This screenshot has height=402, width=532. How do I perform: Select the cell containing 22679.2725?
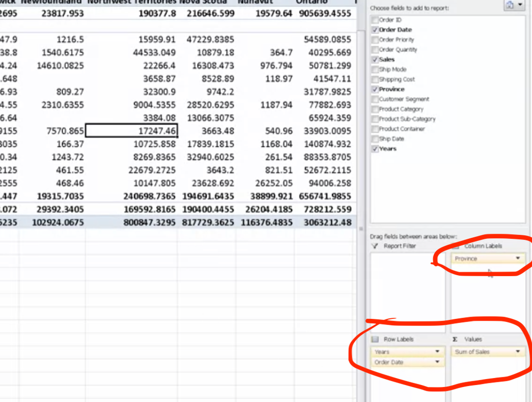click(132, 170)
